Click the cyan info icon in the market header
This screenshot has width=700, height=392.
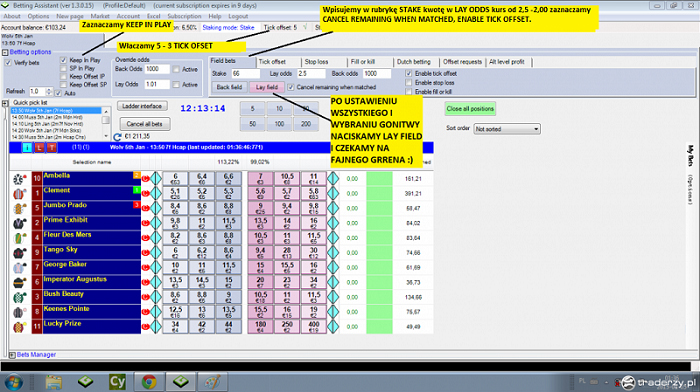pyautogui.click(x=27, y=147)
